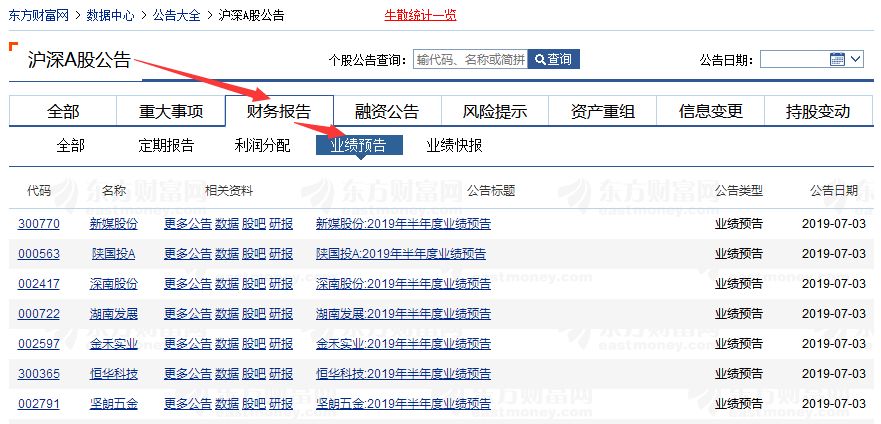Go to 数据中心 in the breadcrumb
This screenshot has width=881, height=424.
pos(110,15)
